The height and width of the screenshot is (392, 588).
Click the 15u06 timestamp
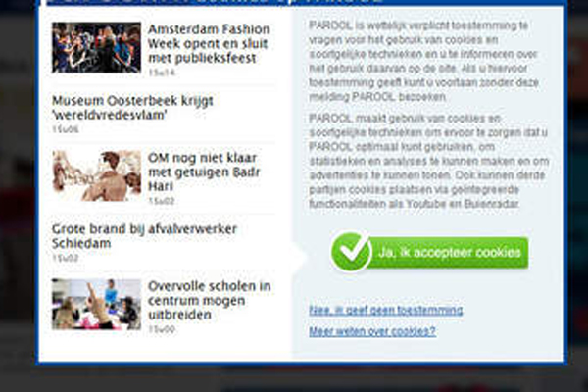[x=65, y=129]
